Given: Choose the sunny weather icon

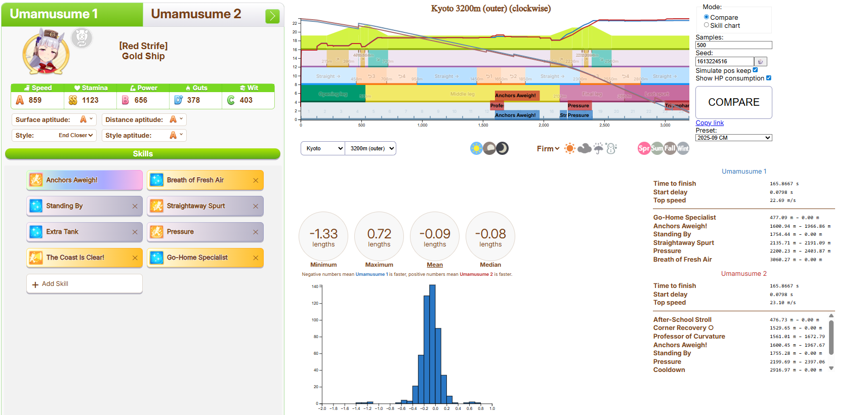Looking at the screenshot, I should [x=570, y=148].
